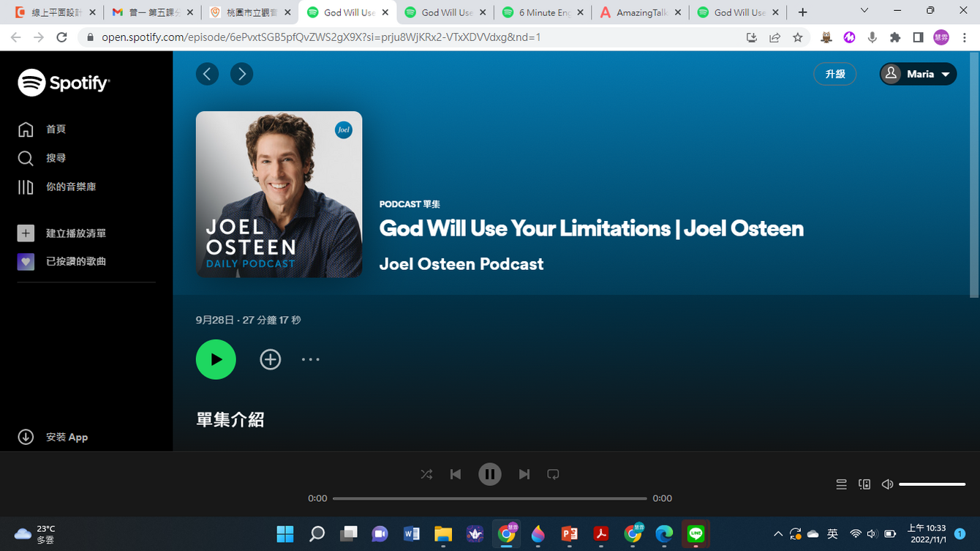Show hidden system tray icons

pyautogui.click(x=777, y=534)
